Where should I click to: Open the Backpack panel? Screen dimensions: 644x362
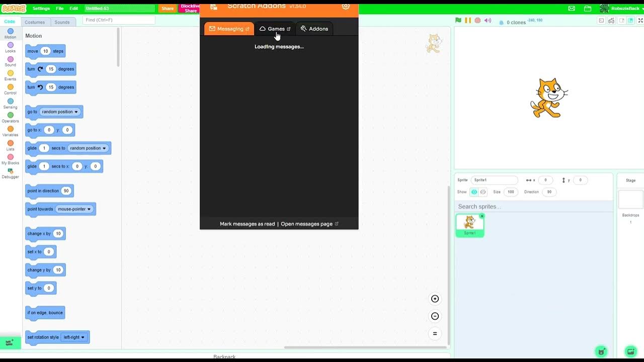[x=224, y=356]
